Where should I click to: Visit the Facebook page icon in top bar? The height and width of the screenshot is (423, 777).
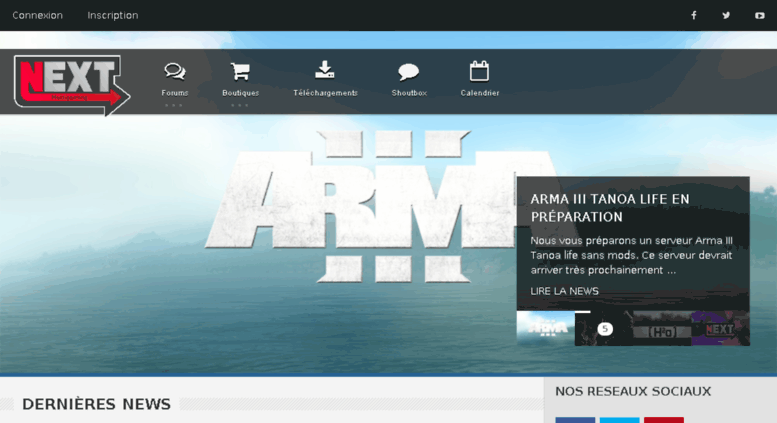pos(694,15)
